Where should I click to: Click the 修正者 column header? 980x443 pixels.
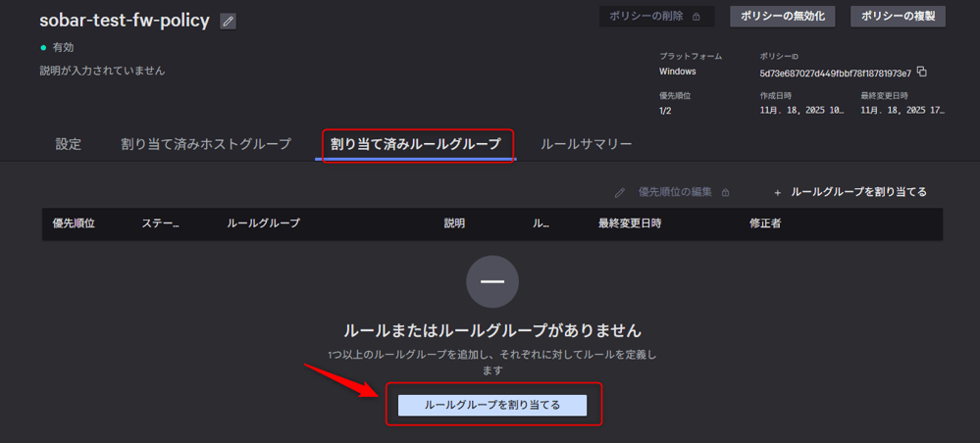(x=765, y=223)
